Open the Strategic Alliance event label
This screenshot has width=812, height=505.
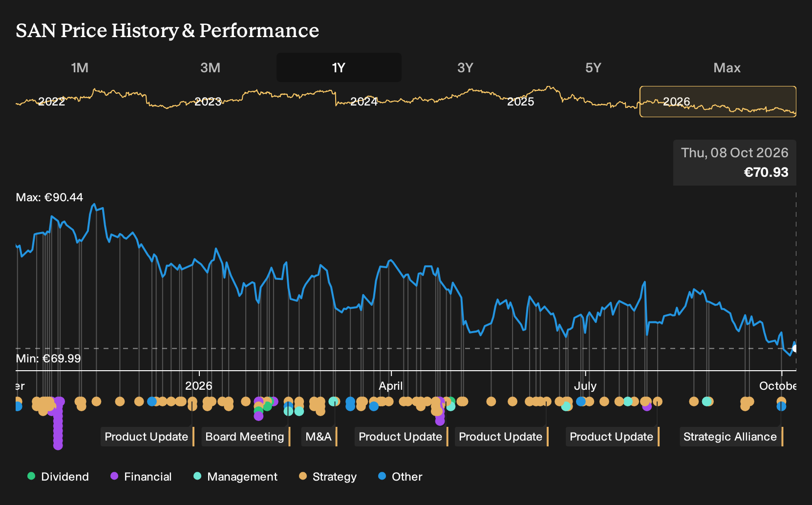[731, 437]
